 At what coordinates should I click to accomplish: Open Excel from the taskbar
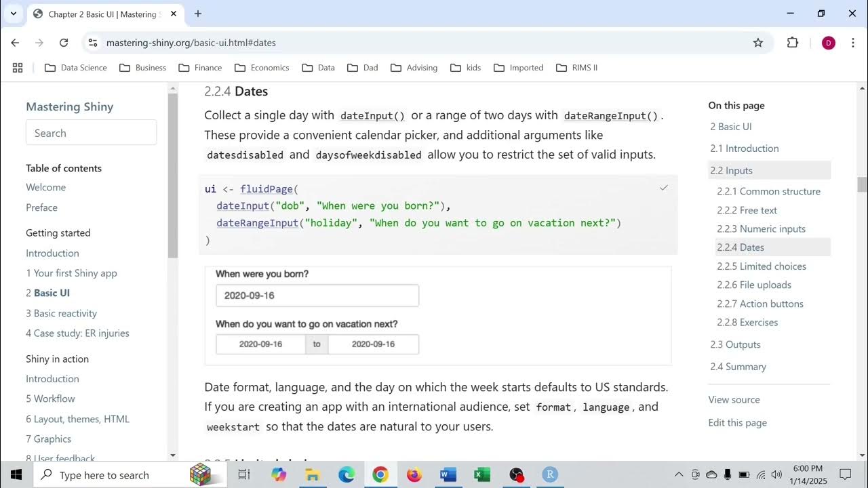[482, 474]
